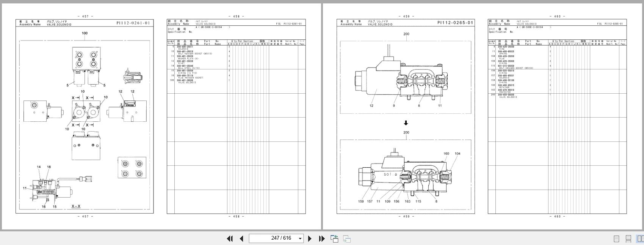Screen dimensions: 644x245
Task: Jump to the last page
Action: pyautogui.click(x=322, y=239)
